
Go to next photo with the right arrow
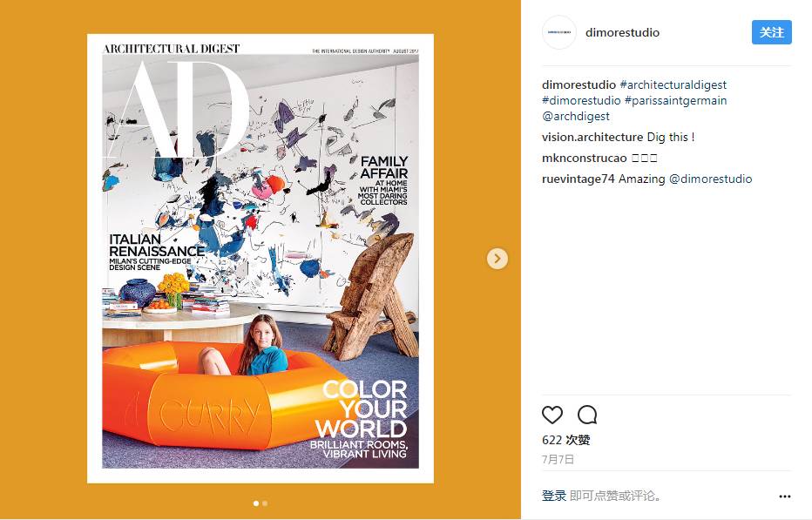click(x=497, y=259)
